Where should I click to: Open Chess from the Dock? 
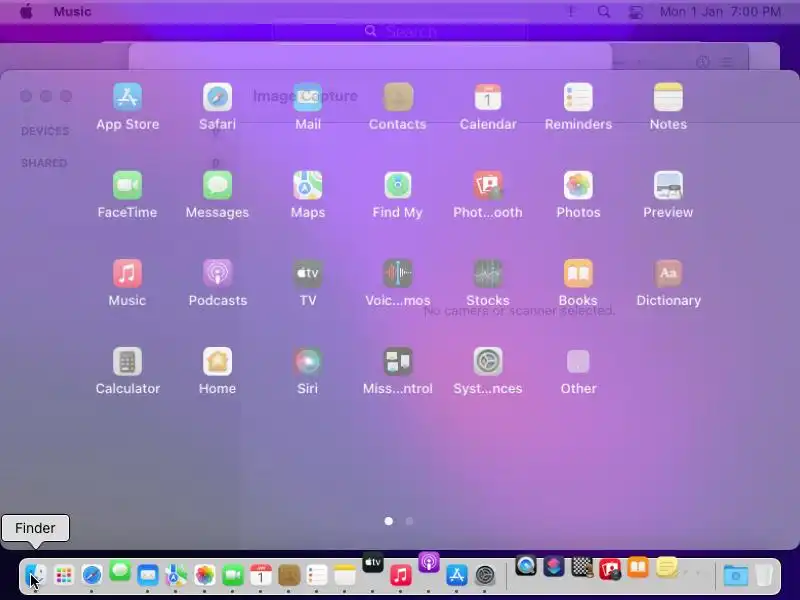[x=582, y=567]
